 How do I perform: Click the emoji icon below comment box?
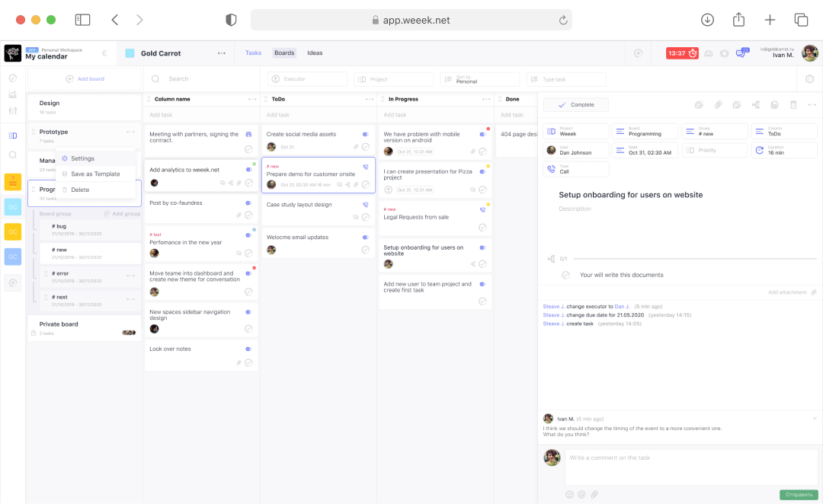click(x=569, y=494)
